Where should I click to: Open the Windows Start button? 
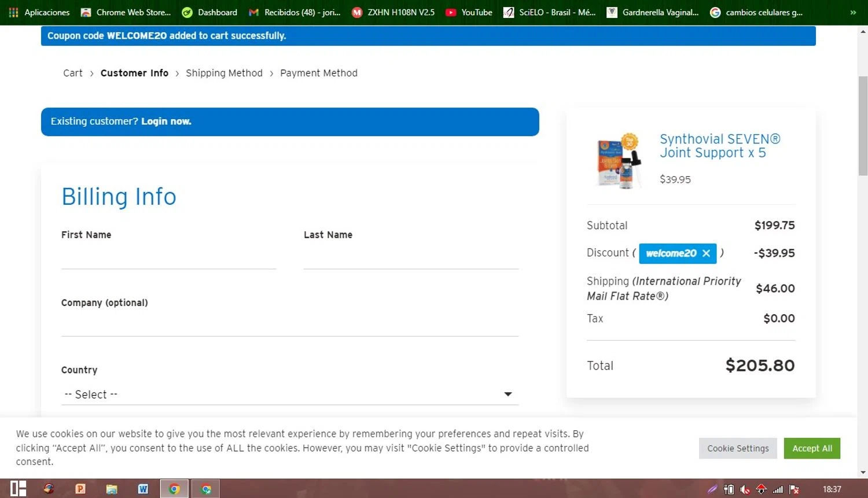point(19,489)
